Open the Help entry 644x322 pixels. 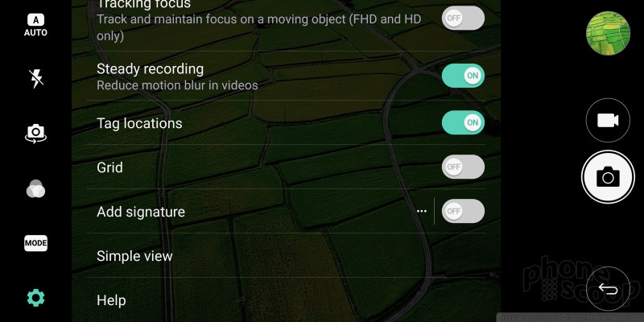tap(286, 300)
